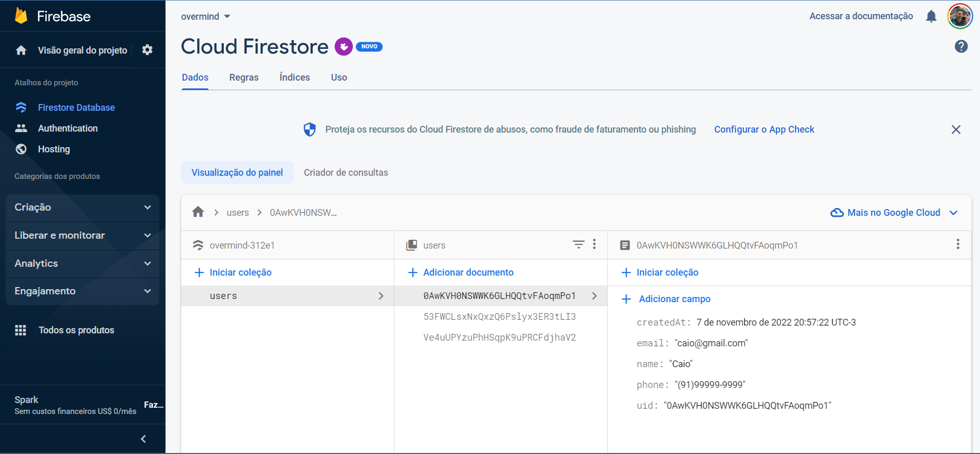The height and width of the screenshot is (454, 980).
Task: Click the shield icon in banner
Action: (310, 129)
